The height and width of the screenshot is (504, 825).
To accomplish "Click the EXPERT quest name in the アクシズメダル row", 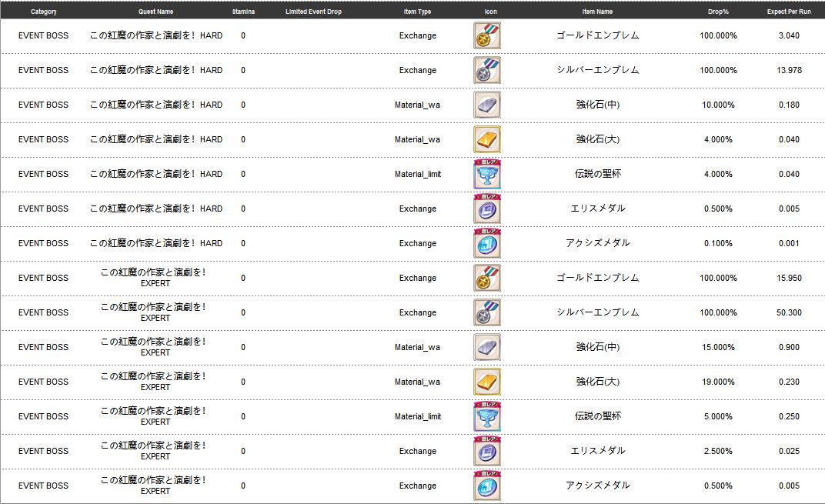I will pos(154,485).
